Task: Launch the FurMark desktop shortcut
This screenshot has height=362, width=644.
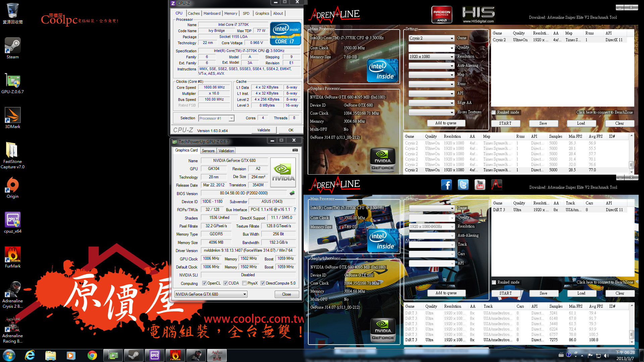Action: tap(12, 257)
